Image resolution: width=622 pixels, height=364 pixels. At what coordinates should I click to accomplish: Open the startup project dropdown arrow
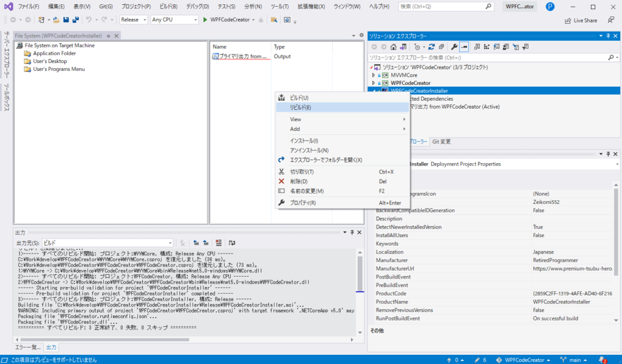pyautogui.click(x=253, y=20)
